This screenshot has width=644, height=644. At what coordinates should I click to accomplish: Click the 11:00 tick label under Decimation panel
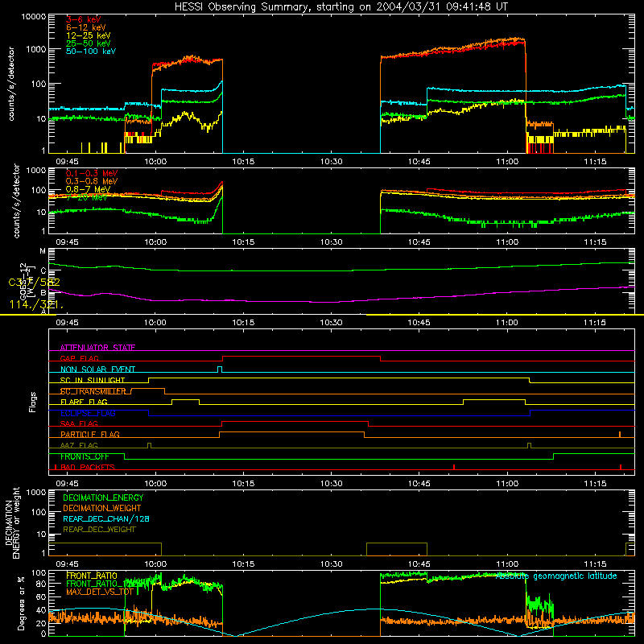pos(507,564)
